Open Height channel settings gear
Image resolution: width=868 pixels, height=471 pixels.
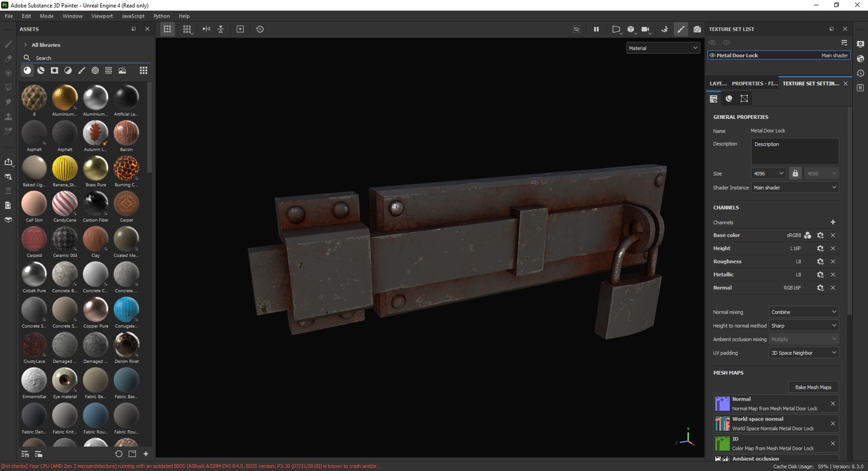pyautogui.click(x=820, y=248)
